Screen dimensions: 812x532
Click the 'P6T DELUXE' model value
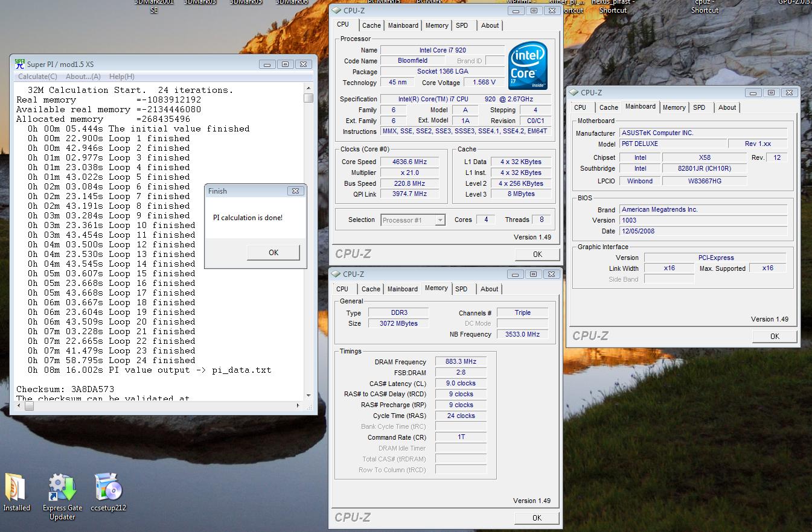[x=673, y=144]
